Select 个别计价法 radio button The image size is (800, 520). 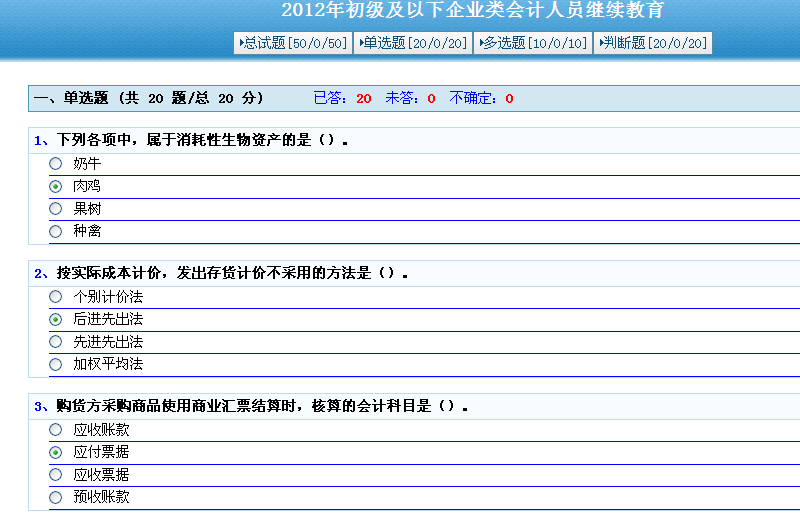(x=56, y=297)
